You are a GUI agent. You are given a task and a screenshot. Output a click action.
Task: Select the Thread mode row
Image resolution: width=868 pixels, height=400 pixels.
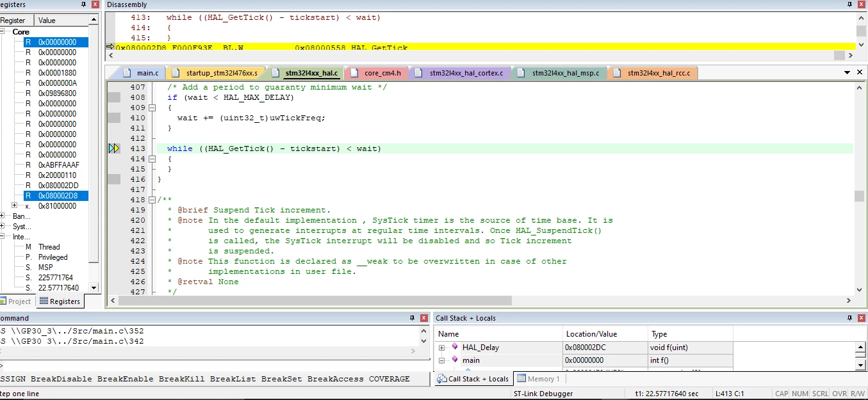[x=49, y=247]
